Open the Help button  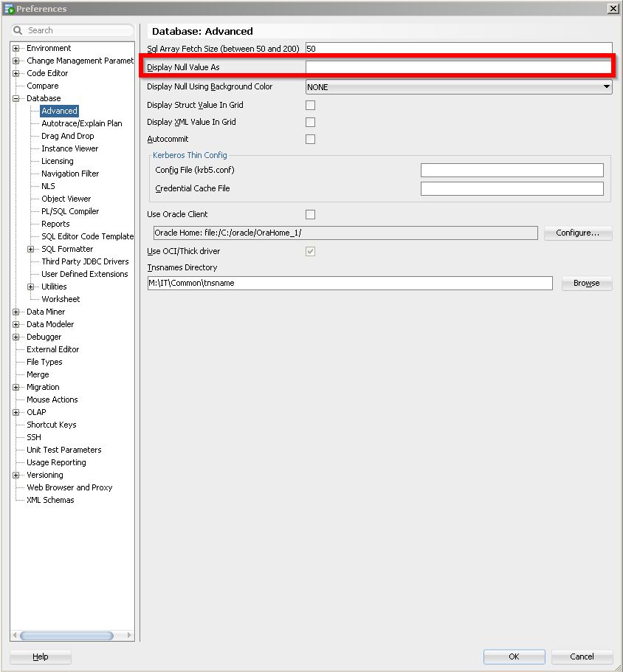41,656
